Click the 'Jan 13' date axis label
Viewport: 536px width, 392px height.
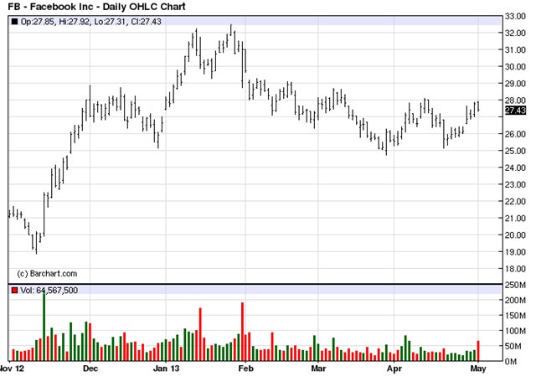point(166,369)
